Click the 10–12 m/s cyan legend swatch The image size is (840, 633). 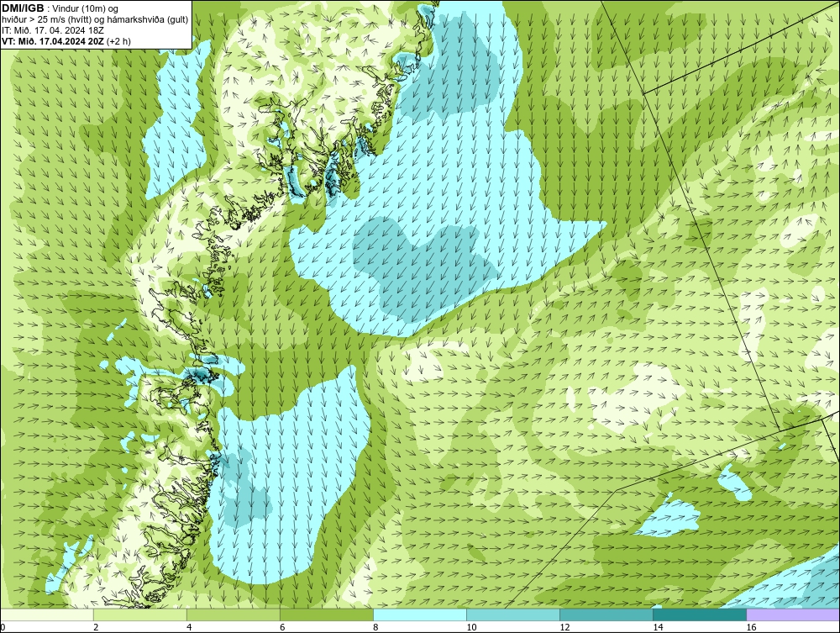tap(513, 615)
